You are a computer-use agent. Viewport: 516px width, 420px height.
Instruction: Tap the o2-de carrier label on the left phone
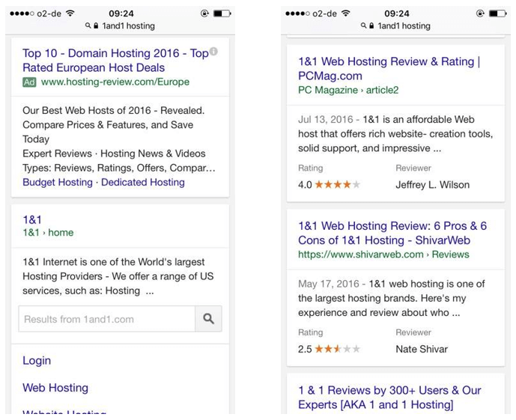(x=49, y=13)
